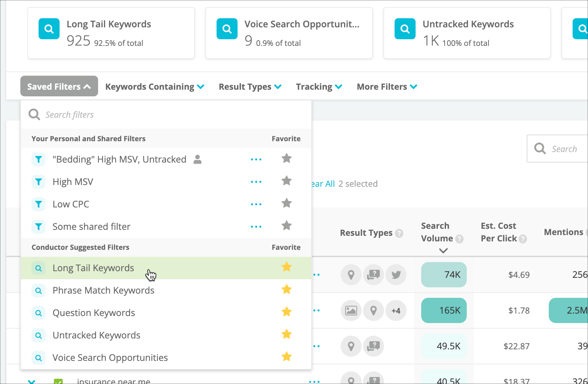588x384 pixels.
Task: Favorite the Some shared filter entry
Action: pos(287,226)
